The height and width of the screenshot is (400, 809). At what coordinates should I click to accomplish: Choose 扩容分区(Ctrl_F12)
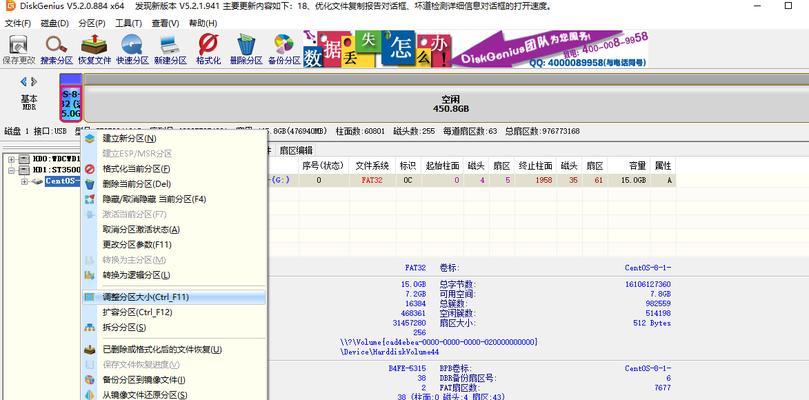[174, 312]
